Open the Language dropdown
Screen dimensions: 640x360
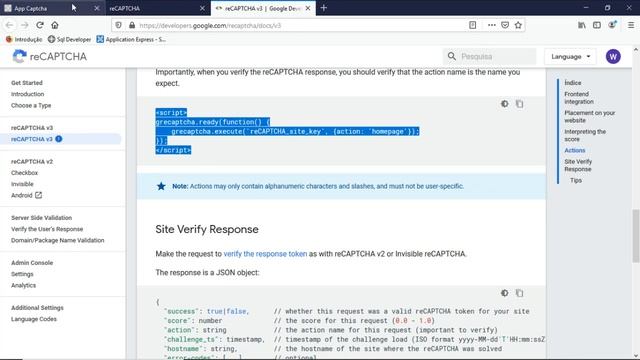pos(570,56)
